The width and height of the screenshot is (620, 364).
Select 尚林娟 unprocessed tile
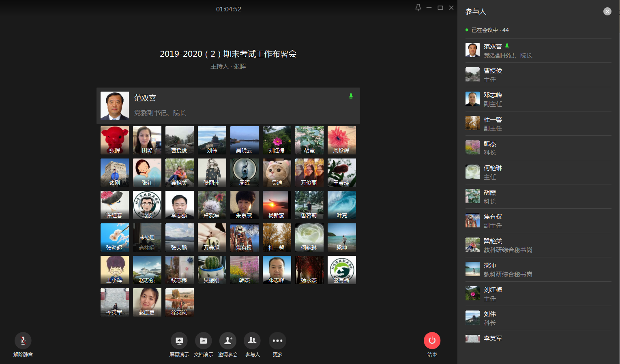tap(147, 238)
